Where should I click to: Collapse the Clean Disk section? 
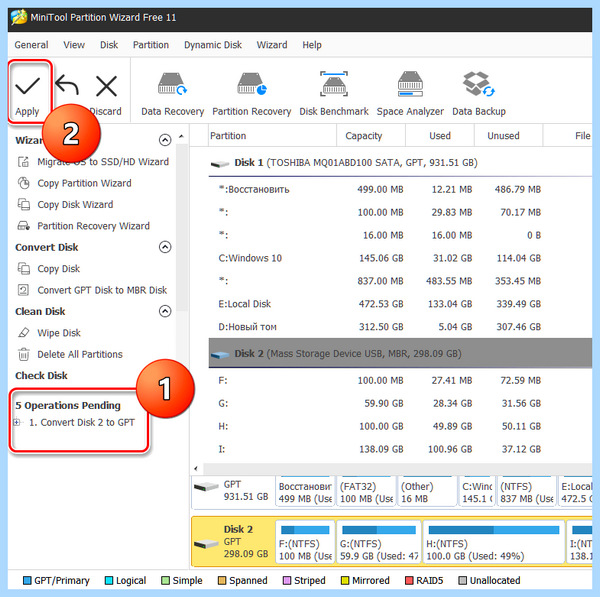[165, 311]
